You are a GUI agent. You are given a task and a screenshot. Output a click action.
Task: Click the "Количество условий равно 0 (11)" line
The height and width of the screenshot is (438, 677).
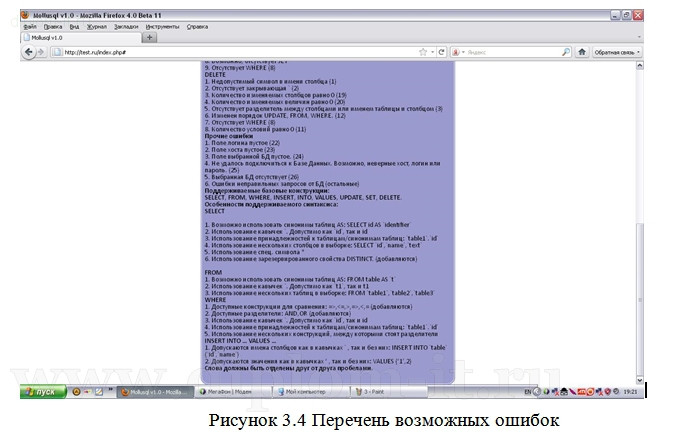[255, 129]
